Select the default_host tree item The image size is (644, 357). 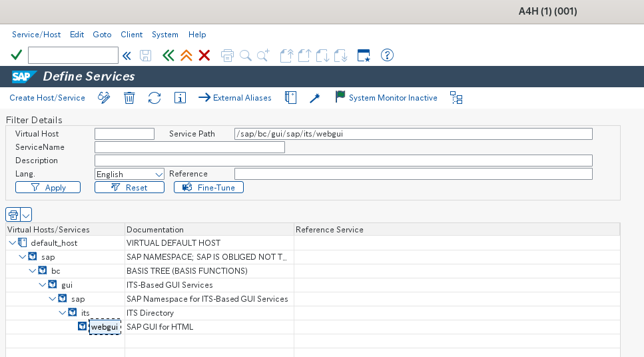54,243
